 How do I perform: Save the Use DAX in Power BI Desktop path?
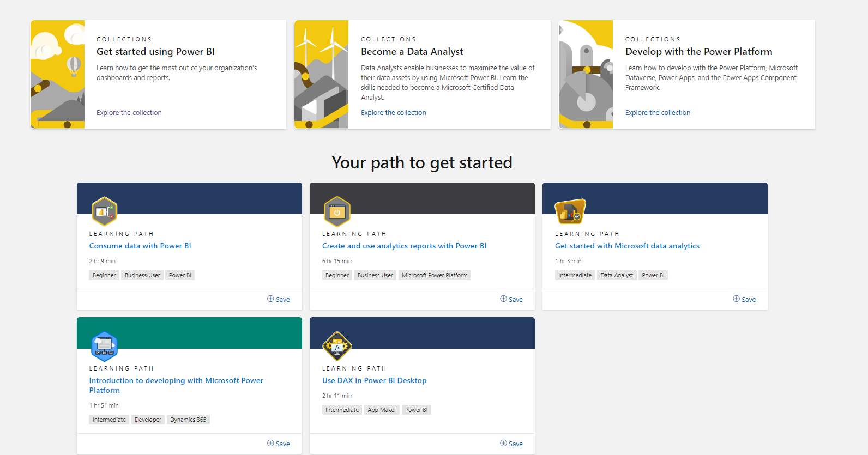pyautogui.click(x=511, y=444)
